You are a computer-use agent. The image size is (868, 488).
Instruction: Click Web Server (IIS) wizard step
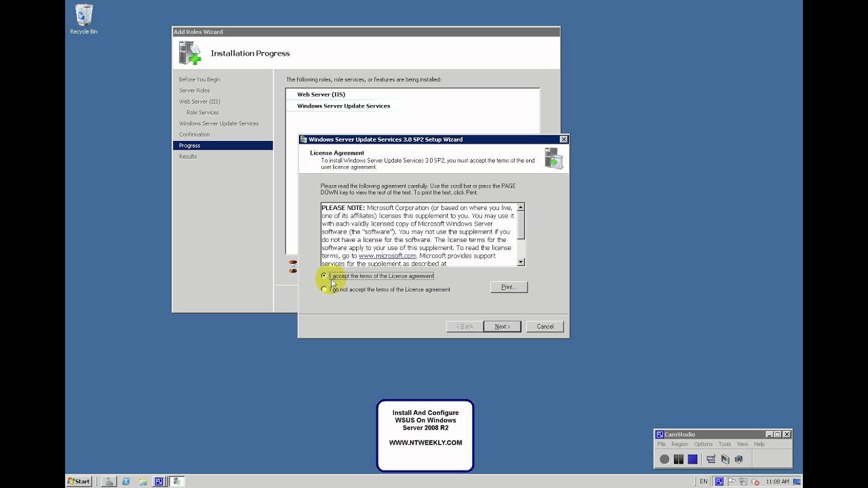tap(199, 102)
